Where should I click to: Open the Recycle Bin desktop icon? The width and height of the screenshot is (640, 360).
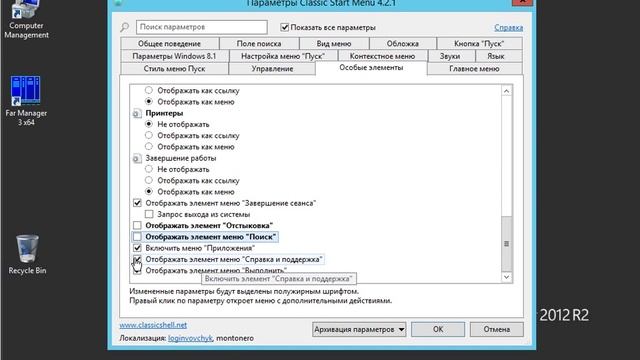coord(27,254)
